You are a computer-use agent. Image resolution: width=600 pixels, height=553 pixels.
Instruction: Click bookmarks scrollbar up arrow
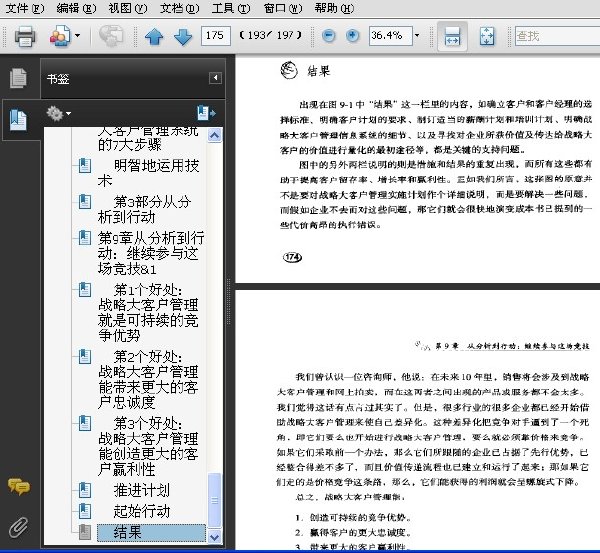[x=215, y=135]
